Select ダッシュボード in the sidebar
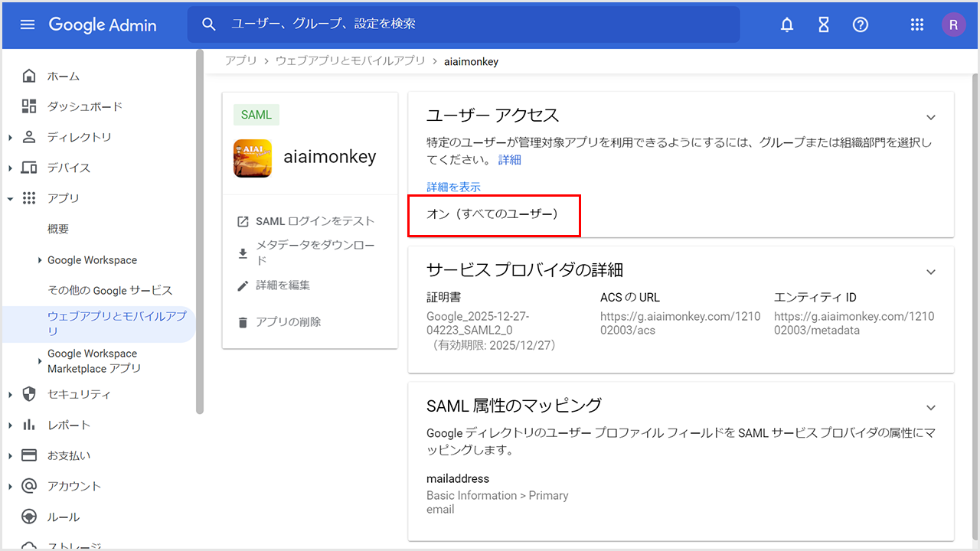 [x=84, y=106]
